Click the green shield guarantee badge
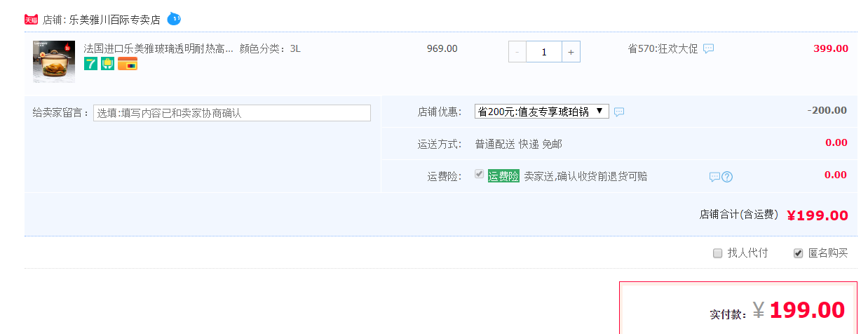 (x=107, y=64)
